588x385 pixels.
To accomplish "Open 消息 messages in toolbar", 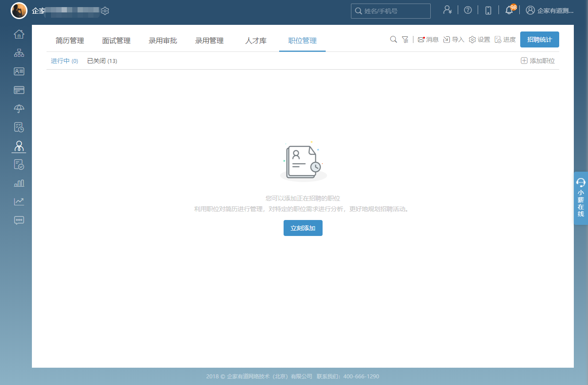I will coord(428,39).
